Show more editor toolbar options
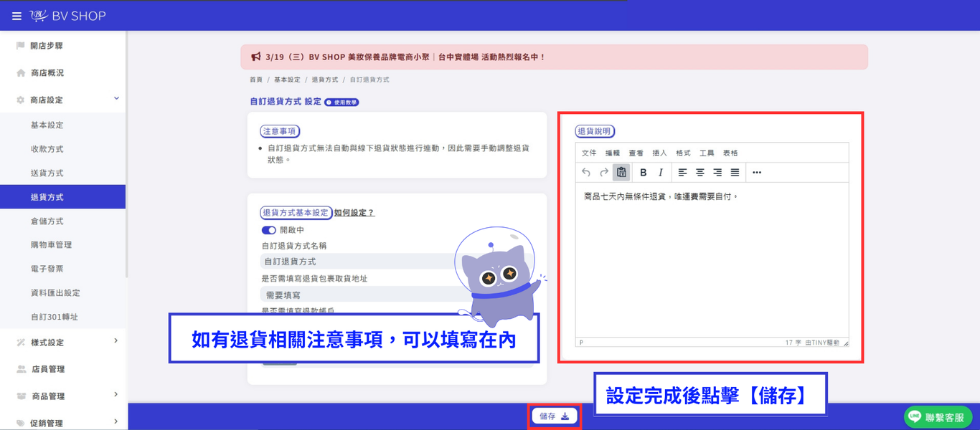 point(757,172)
